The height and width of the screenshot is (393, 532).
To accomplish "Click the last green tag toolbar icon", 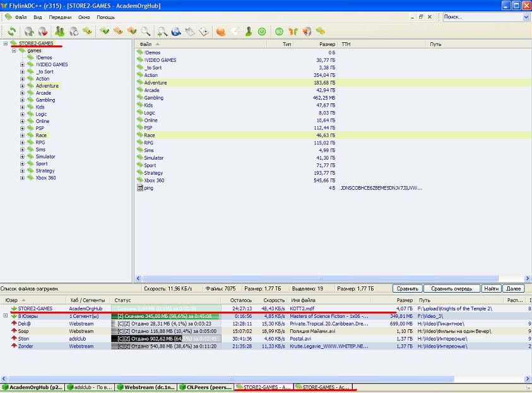I will pos(321,32).
